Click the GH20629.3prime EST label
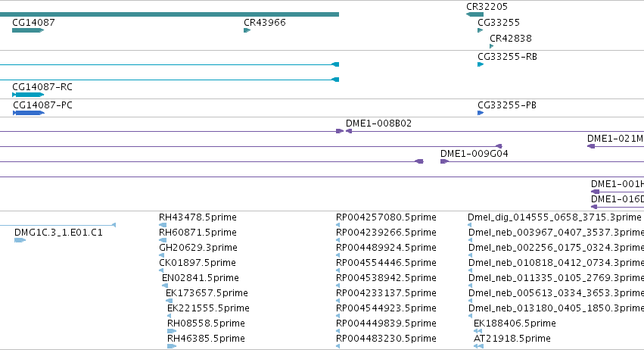Viewport: 644px width, 350px height. point(198,248)
